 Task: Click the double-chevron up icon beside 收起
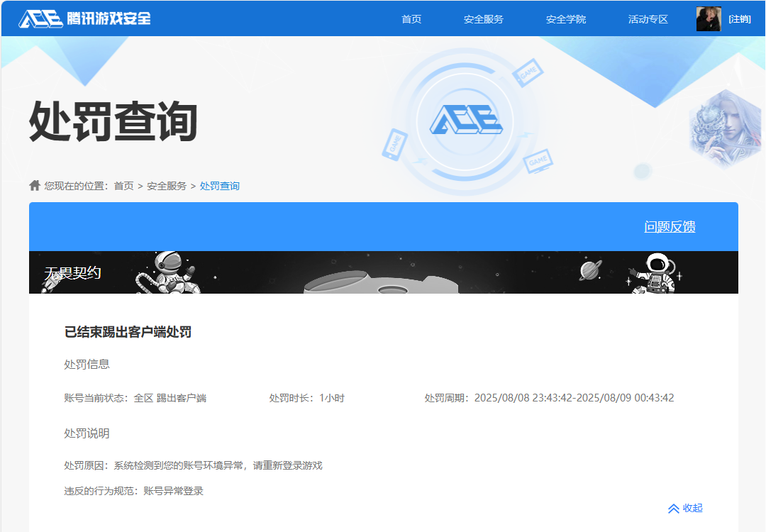coord(674,509)
